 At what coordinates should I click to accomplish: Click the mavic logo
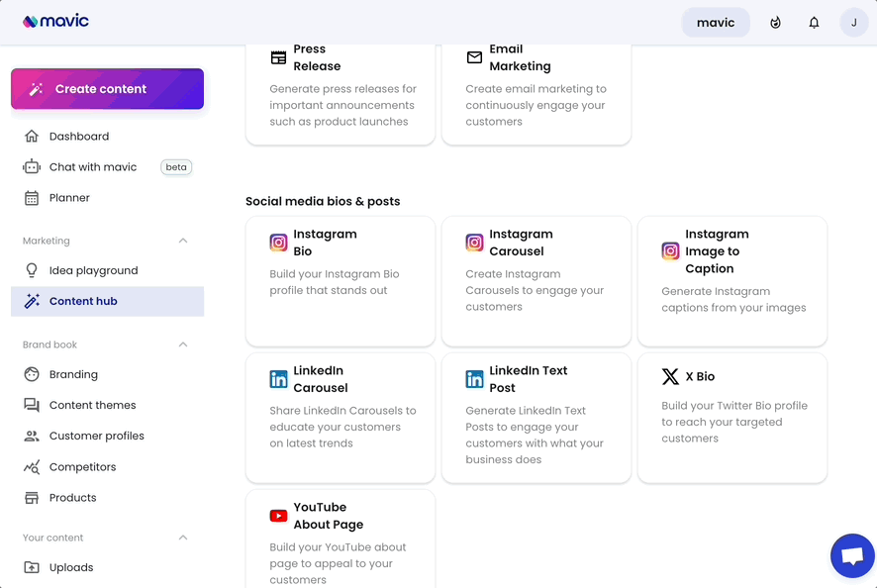point(55,21)
